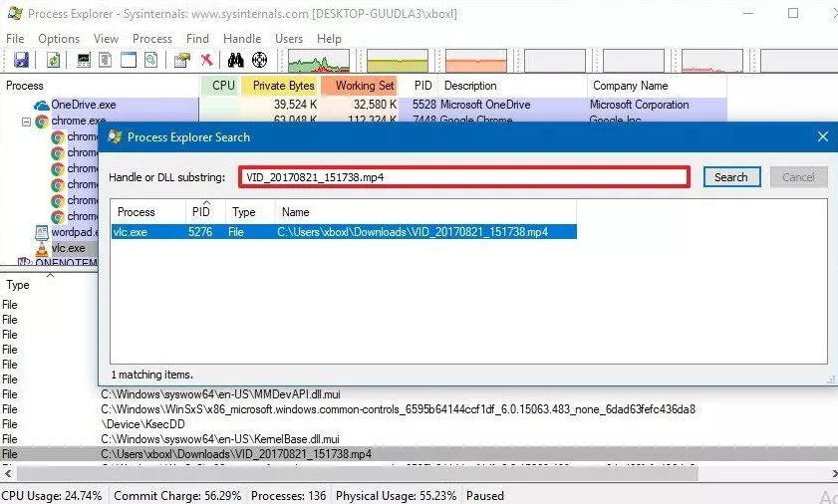Click the Refresh Now toolbar icon

click(54, 60)
